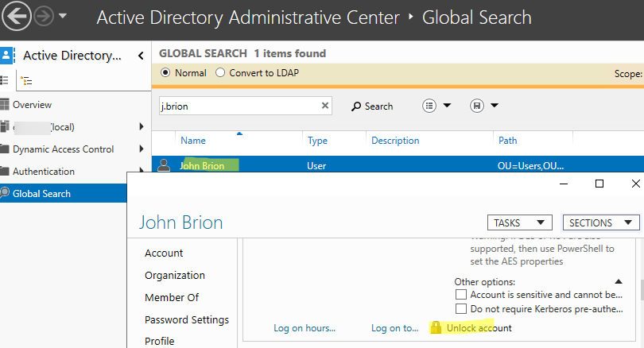Click the list view options icon
Screen dimensions: 644x348
click(x=429, y=106)
